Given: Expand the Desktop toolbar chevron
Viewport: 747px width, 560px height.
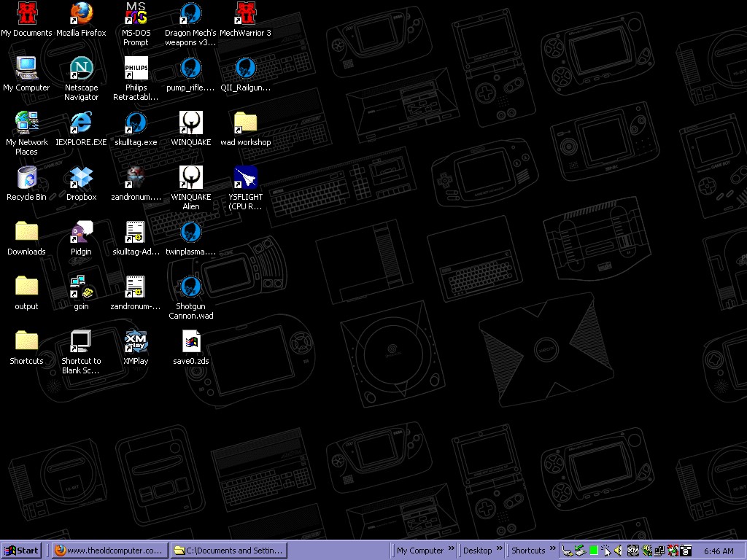Looking at the screenshot, I should pyautogui.click(x=500, y=550).
